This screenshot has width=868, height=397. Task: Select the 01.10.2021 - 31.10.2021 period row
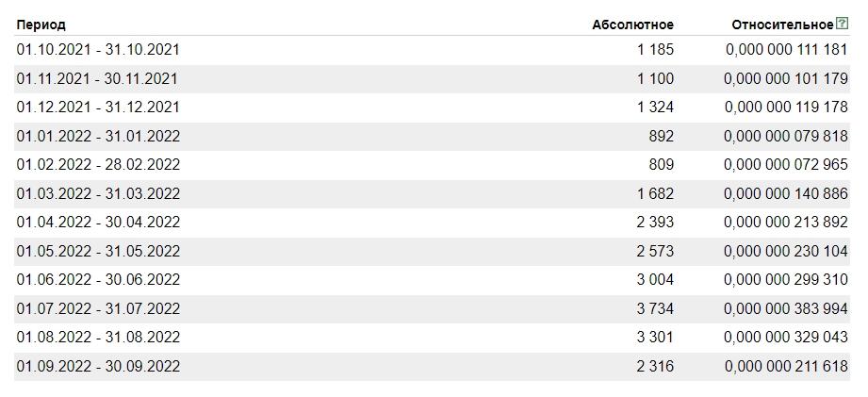(98, 50)
